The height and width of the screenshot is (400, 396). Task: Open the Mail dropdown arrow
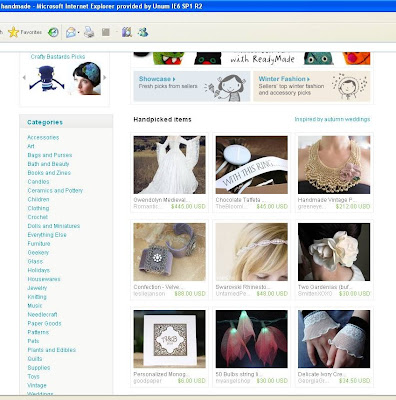78,33
